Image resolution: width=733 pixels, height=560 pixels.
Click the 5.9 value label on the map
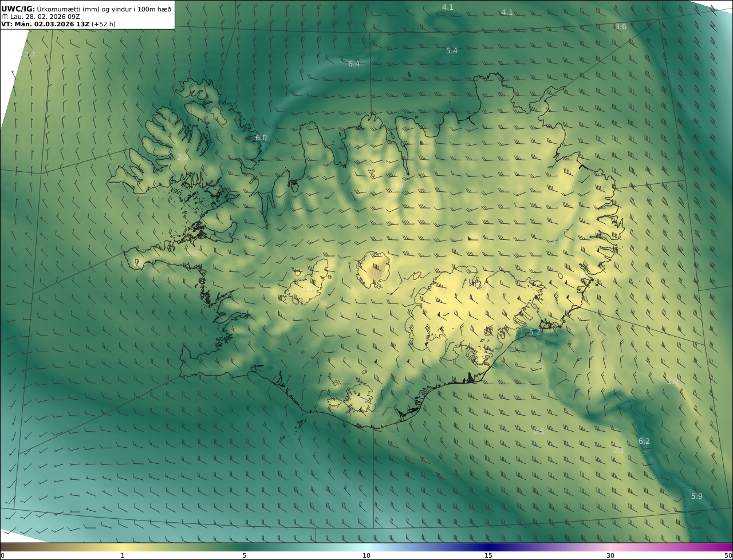(x=697, y=496)
